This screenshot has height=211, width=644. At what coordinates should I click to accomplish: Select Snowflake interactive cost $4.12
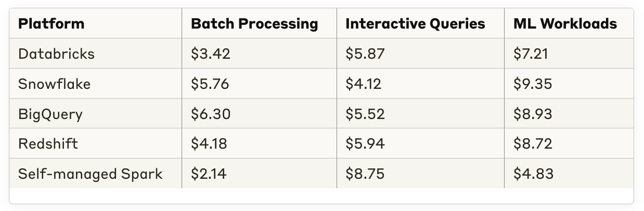[x=363, y=84]
